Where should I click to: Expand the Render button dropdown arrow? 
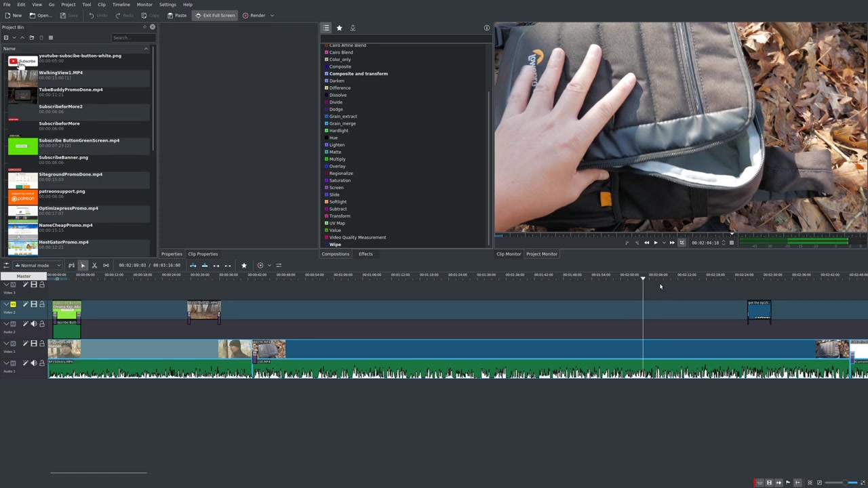pos(272,15)
